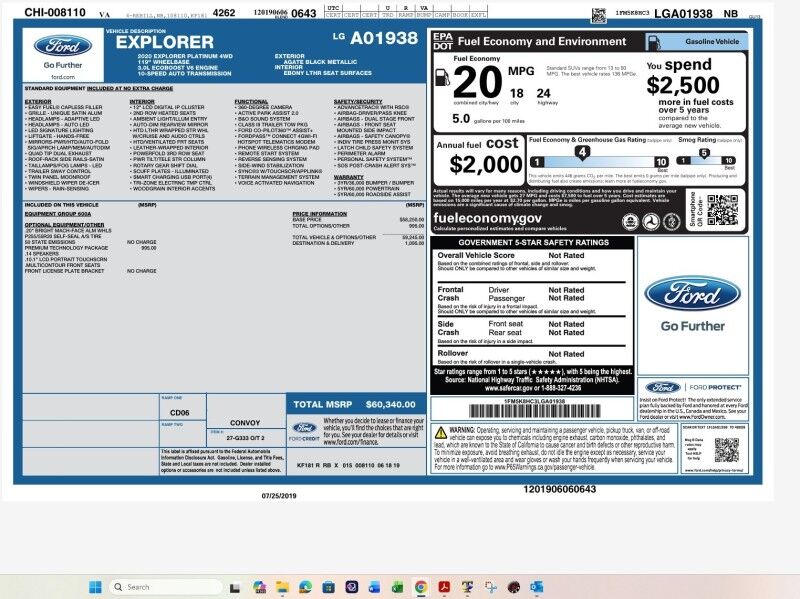This screenshot has width=800, height=599.
Task: Click the Ford oval logo on the right panel
Action: point(693,294)
